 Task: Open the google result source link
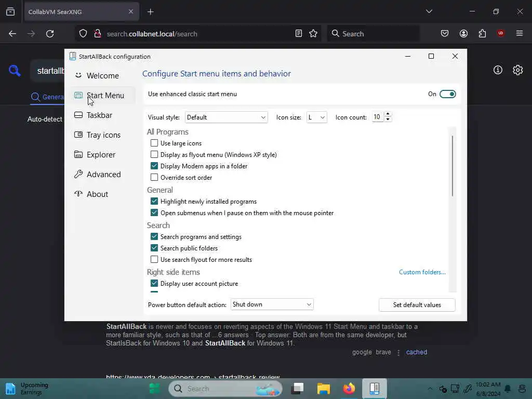(x=362, y=352)
